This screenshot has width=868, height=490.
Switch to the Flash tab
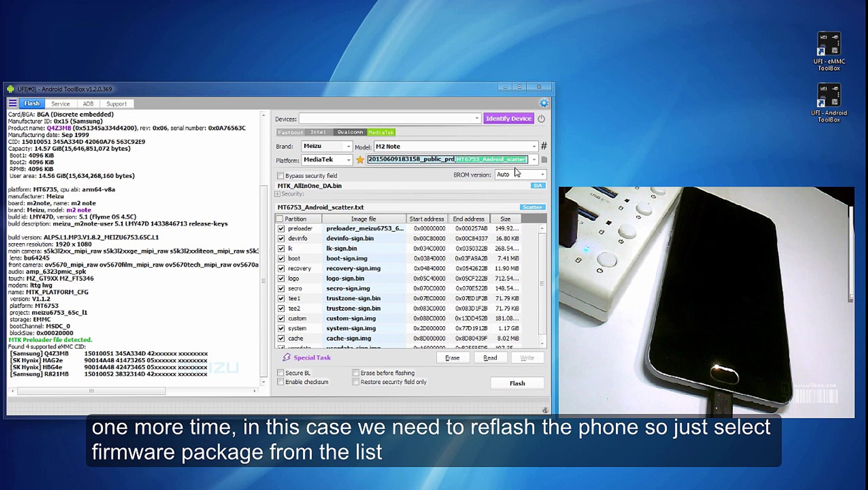(x=32, y=103)
